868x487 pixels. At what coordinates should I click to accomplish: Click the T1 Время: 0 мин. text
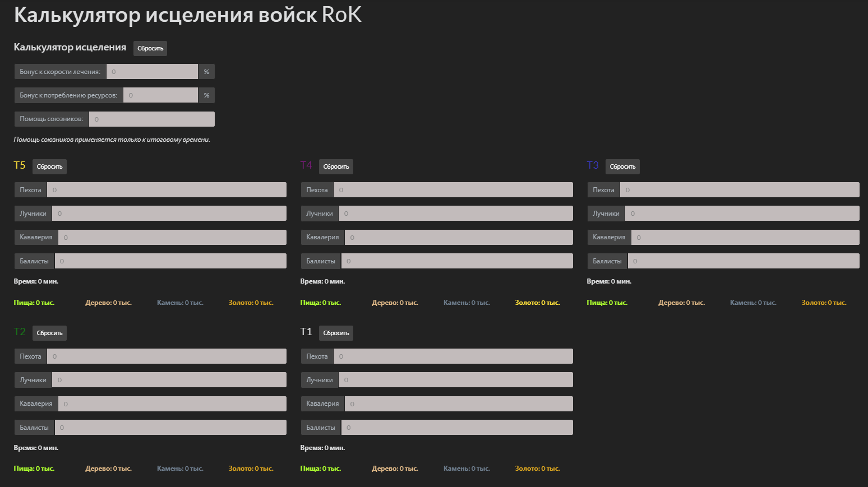point(322,448)
